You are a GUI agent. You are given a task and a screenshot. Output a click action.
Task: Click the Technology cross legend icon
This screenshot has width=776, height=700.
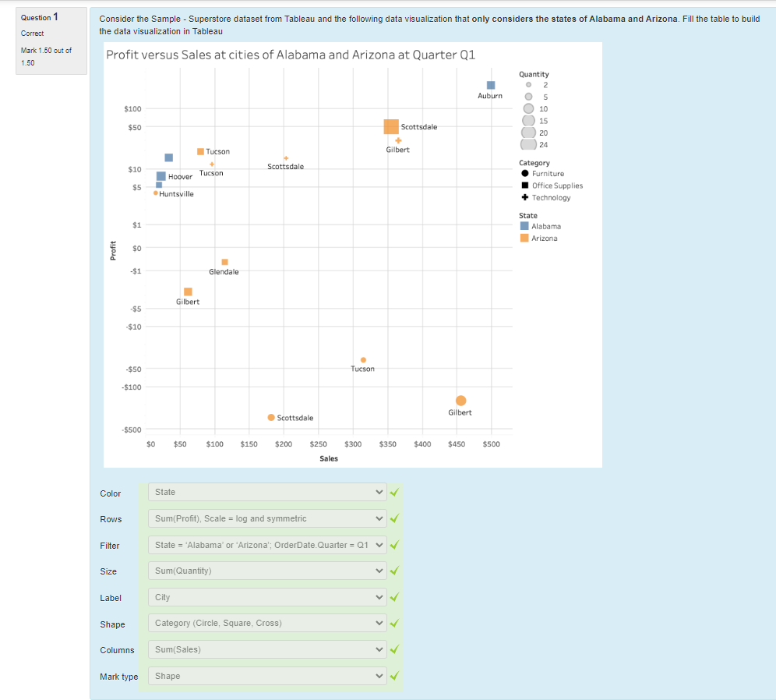point(525,197)
